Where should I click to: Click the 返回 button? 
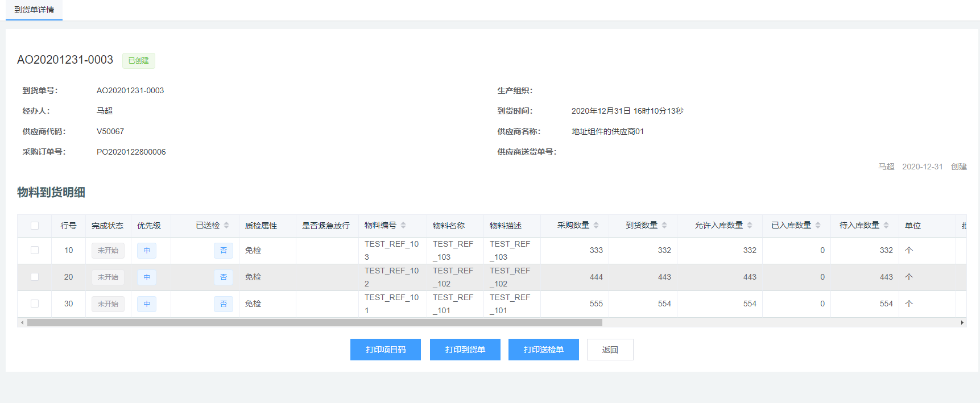coord(610,350)
